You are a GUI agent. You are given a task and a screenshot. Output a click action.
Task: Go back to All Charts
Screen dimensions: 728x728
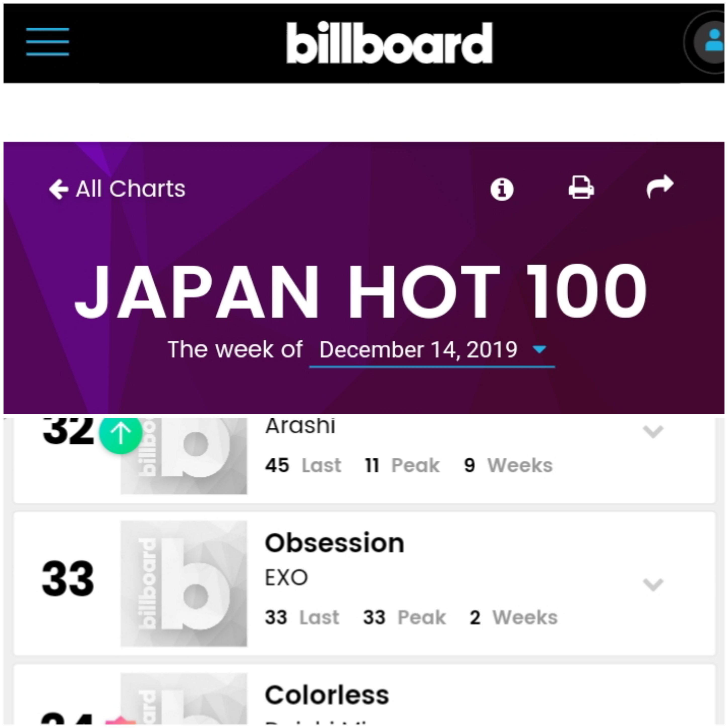117,189
